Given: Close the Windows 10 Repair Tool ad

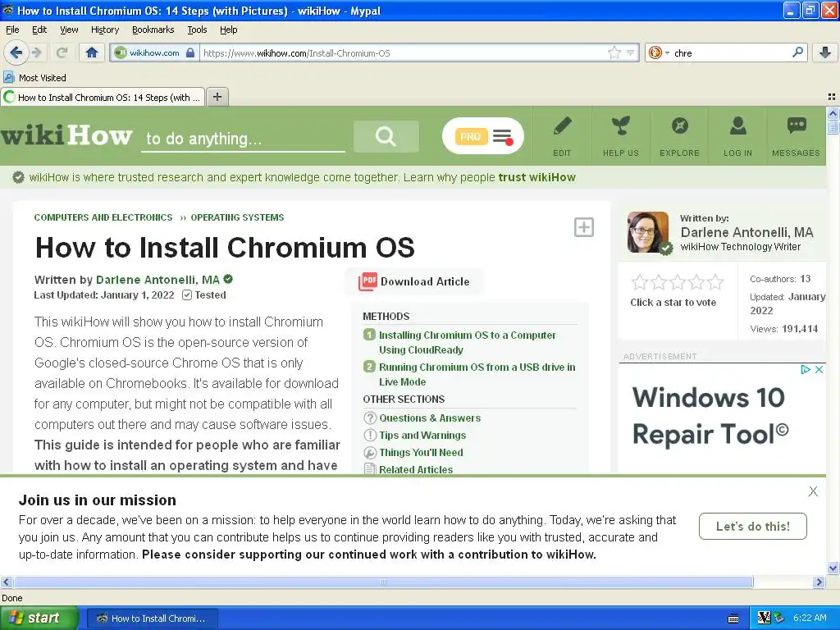Looking at the screenshot, I should [x=819, y=370].
